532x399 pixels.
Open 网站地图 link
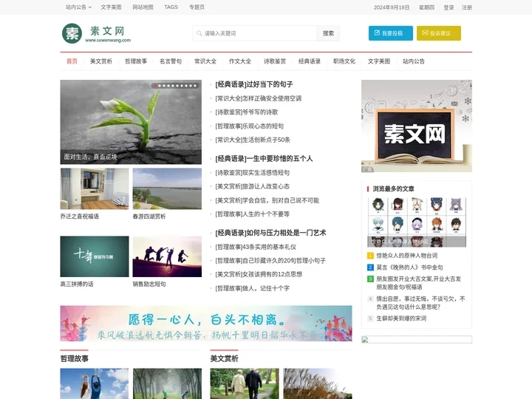point(143,7)
